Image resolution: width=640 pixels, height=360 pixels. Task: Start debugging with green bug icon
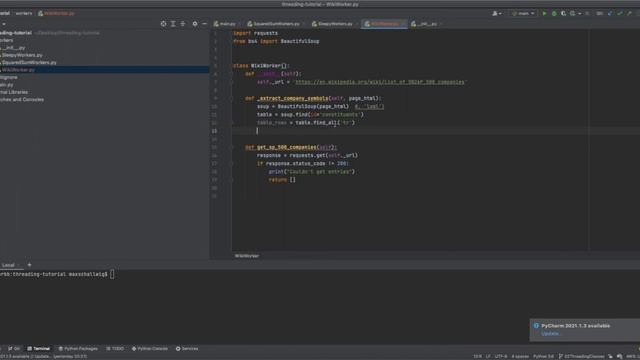(554, 13)
